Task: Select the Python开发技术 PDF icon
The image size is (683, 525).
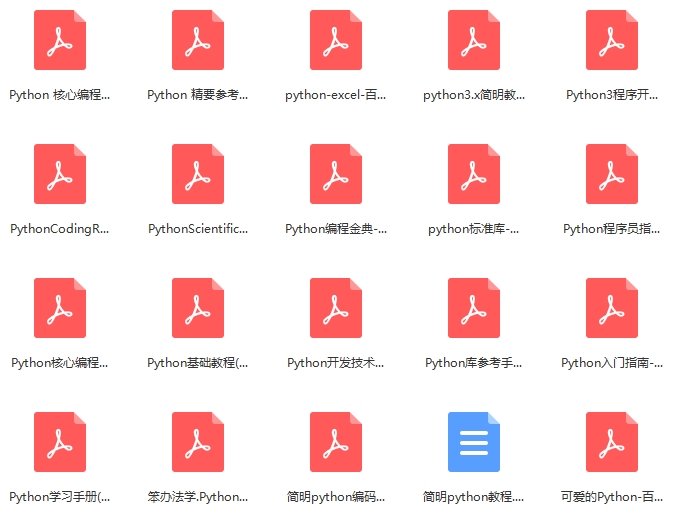Action: pyautogui.click(x=336, y=308)
